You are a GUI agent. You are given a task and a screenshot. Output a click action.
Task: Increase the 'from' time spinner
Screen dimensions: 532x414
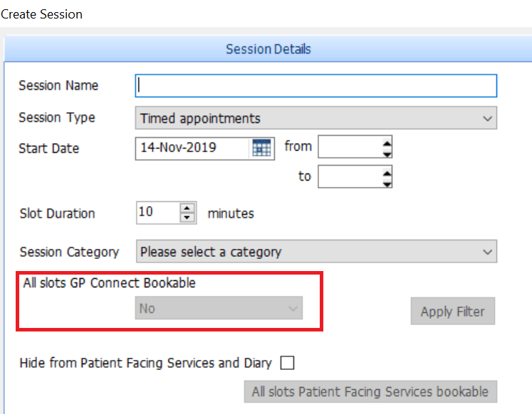(x=387, y=143)
